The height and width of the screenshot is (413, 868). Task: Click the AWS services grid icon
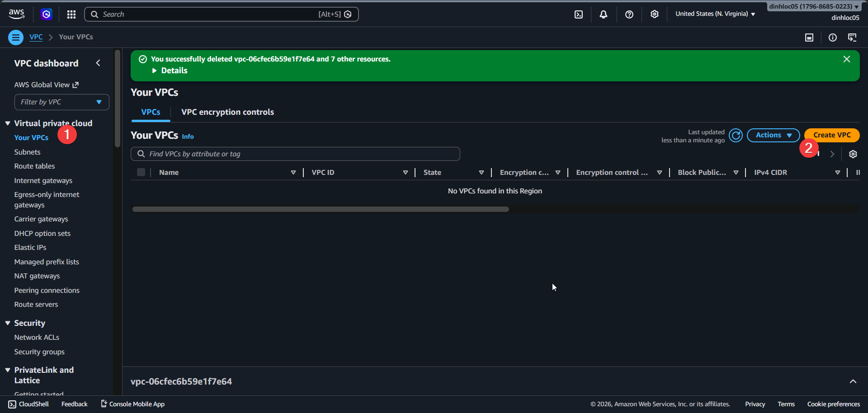[71, 14]
